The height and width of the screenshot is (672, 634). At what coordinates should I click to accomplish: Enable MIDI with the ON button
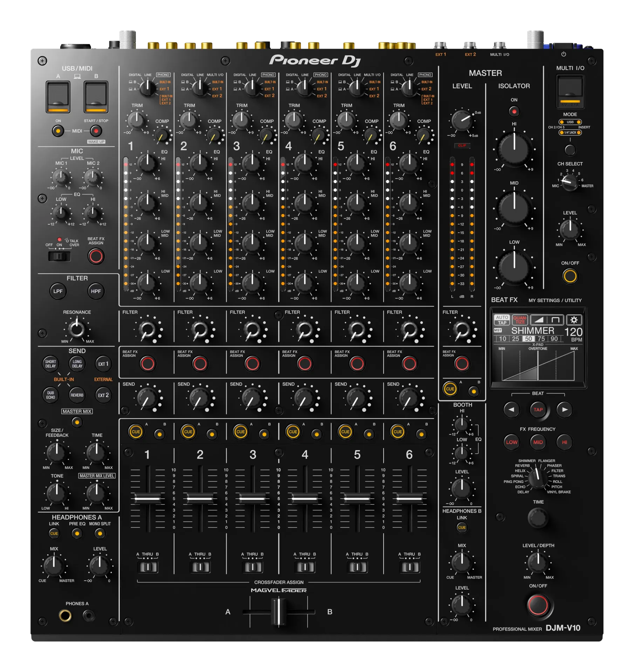pos(57,131)
